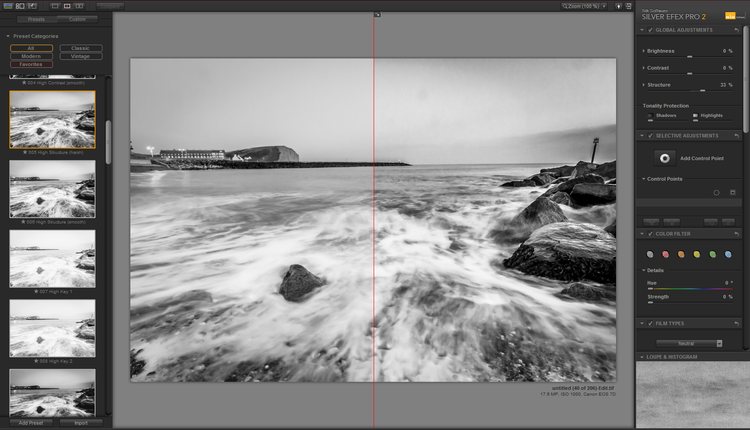Click the Add Preset button
This screenshot has width=750, height=430.
point(31,423)
